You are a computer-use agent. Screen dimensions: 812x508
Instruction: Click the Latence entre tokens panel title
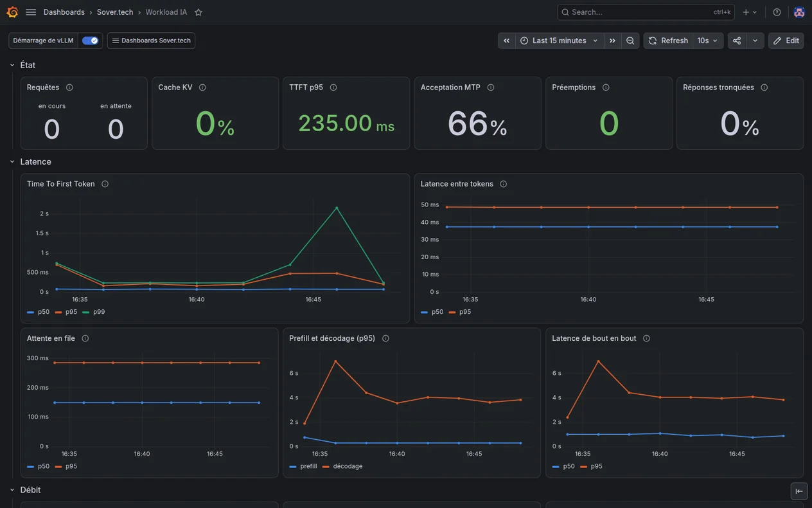tap(457, 184)
